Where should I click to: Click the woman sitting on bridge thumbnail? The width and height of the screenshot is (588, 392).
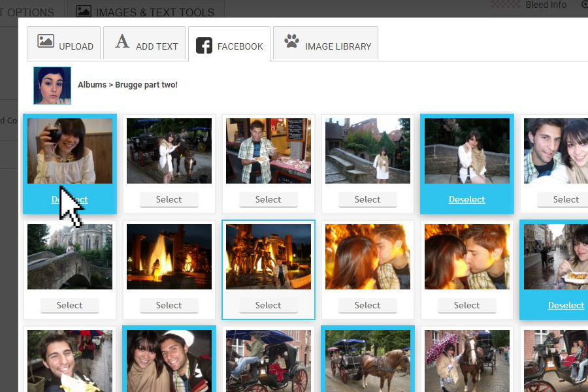click(x=467, y=151)
